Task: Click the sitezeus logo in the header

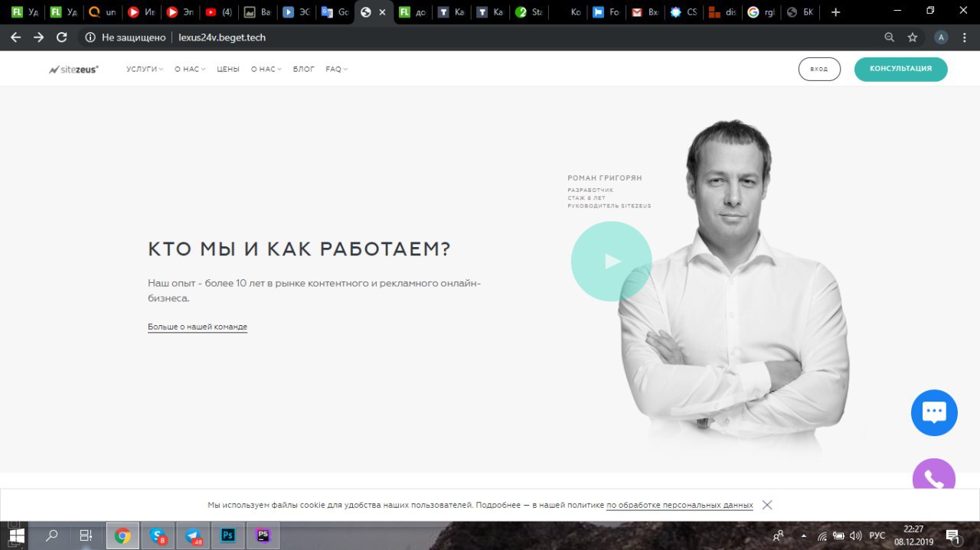Action: [73, 70]
